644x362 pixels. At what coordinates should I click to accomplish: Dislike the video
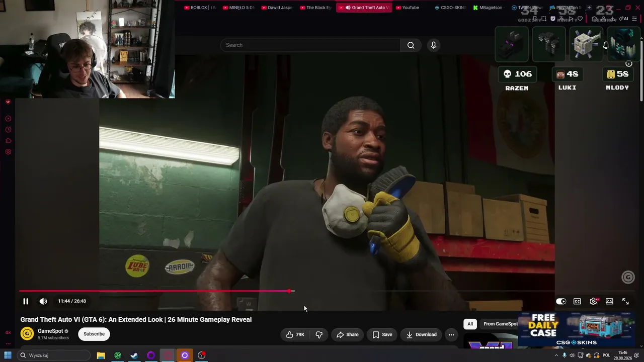tap(319, 334)
